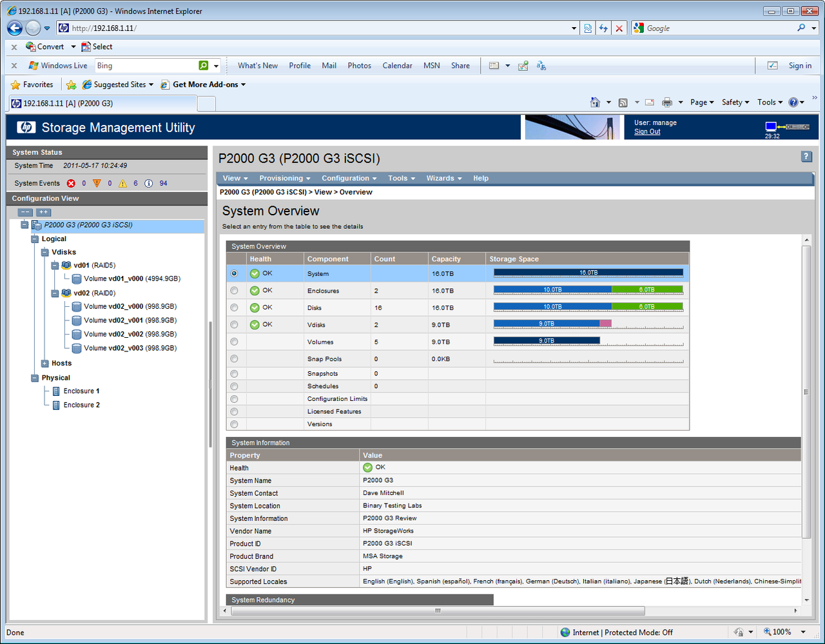This screenshot has height=644, width=825.
Task: Open the Provisioning menu
Action: pyautogui.click(x=285, y=179)
